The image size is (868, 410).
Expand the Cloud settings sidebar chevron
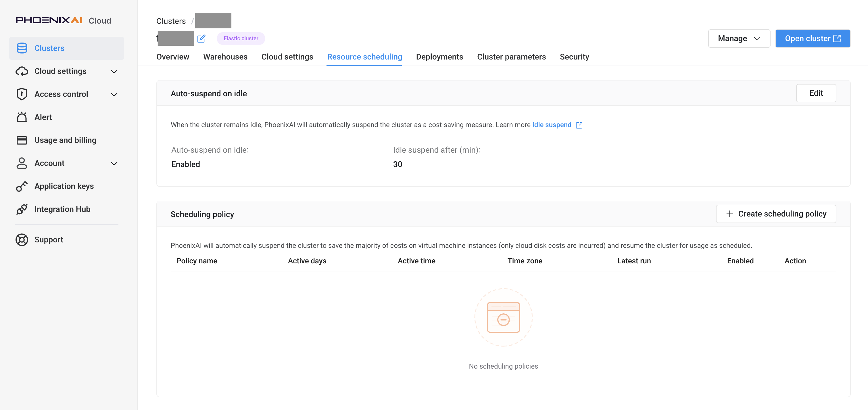coord(114,72)
